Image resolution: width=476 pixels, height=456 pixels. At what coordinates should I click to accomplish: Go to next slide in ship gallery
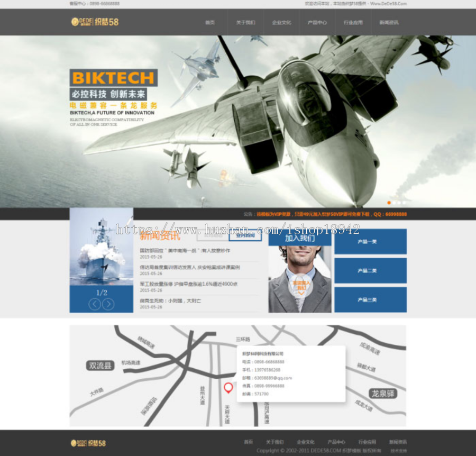coord(108,304)
